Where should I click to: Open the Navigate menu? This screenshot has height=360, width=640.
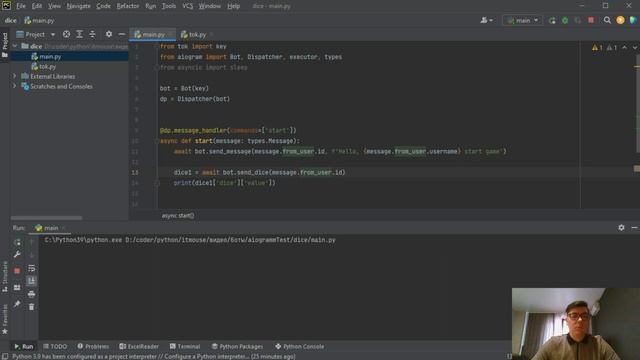click(x=78, y=6)
